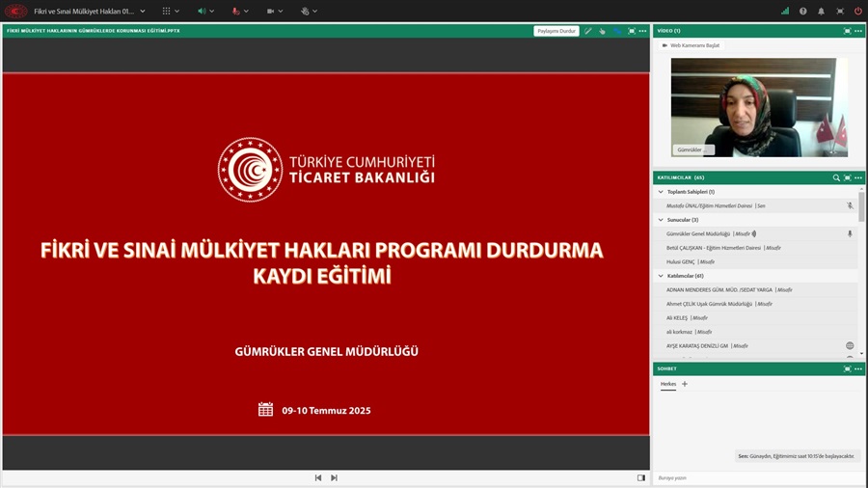
Task: Collapse the Sunucular group
Action: 661,220
